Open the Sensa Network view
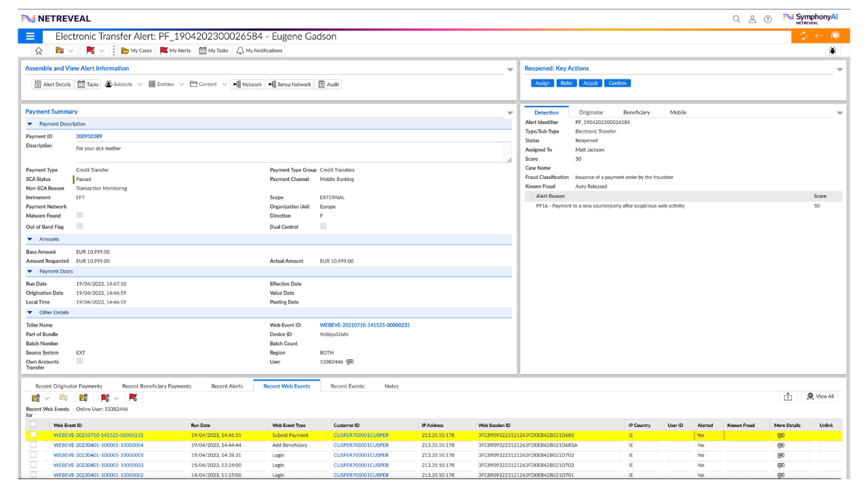The width and height of the screenshot is (868, 488). 290,85
